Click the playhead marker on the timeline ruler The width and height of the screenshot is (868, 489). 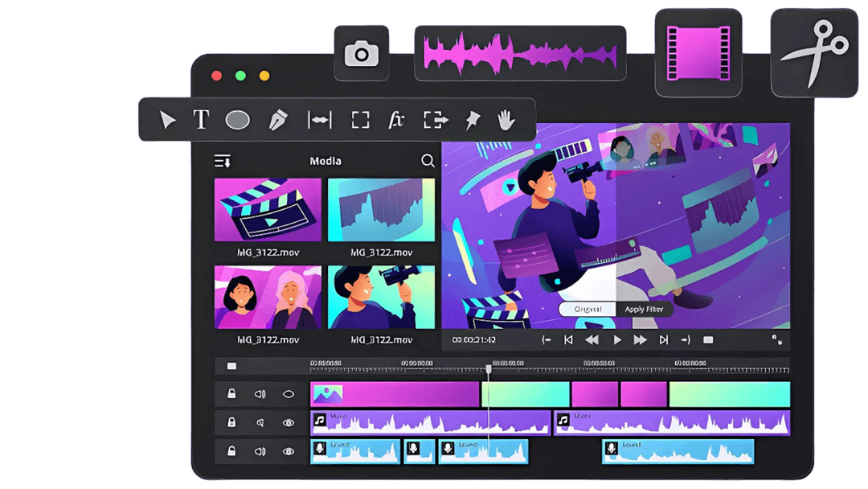pos(490,368)
